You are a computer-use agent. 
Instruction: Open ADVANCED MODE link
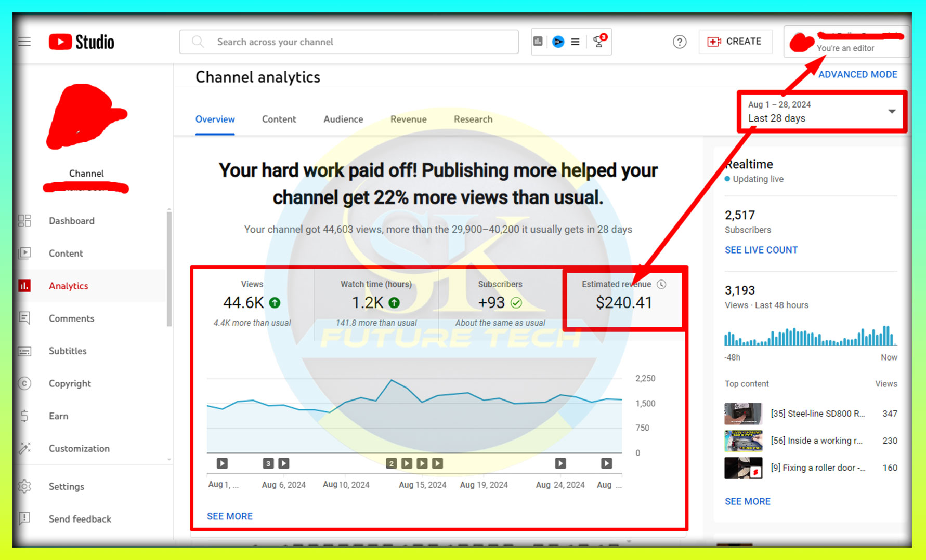point(857,74)
